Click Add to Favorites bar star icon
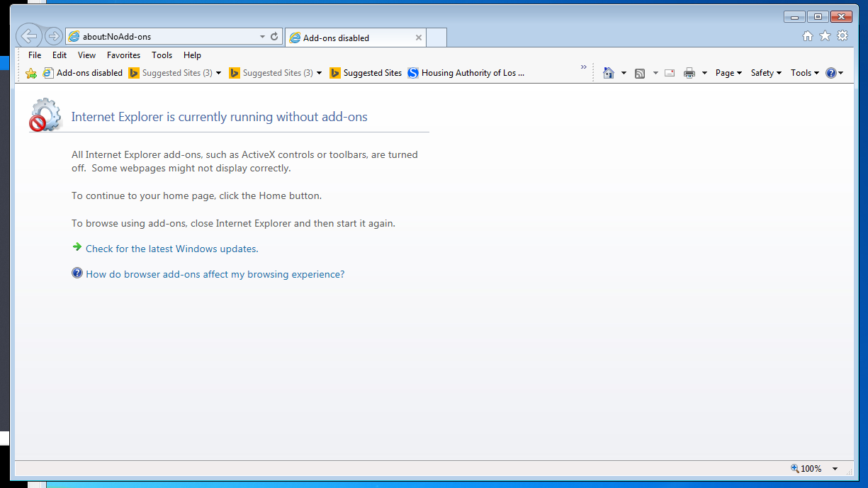868x488 pixels. 31,73
